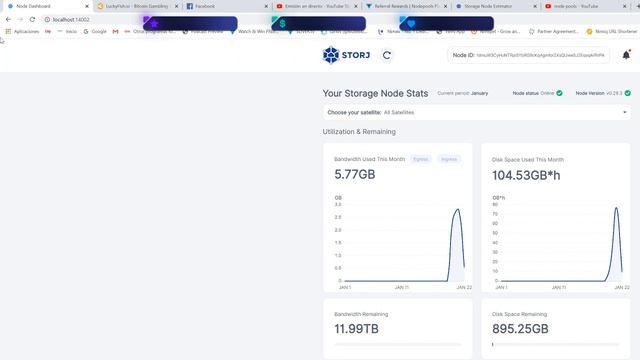This screenshot has width=640, height=360.
Task: Switch to the Facebook tab
Action: [x=227, y=6]
